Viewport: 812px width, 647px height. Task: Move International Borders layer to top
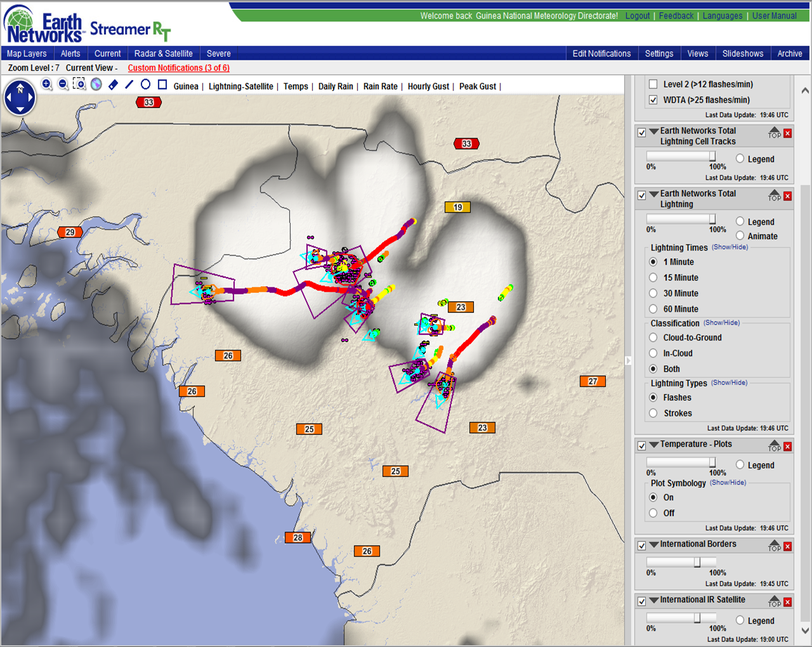coord(775,545)
